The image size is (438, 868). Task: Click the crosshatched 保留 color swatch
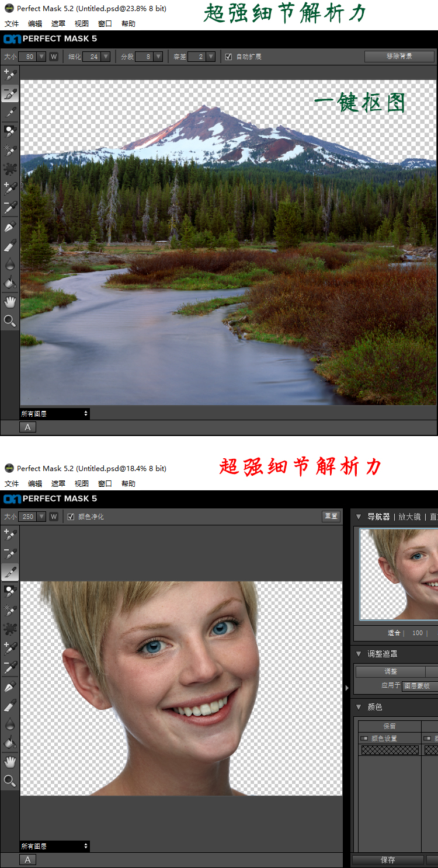tap(390, 750)
